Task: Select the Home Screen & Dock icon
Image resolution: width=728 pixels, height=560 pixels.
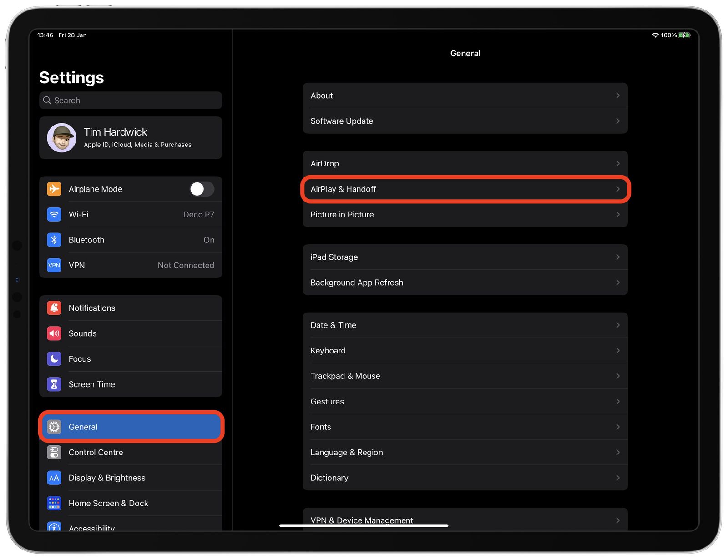Action: pyautogui.click(x=54, y=503)
